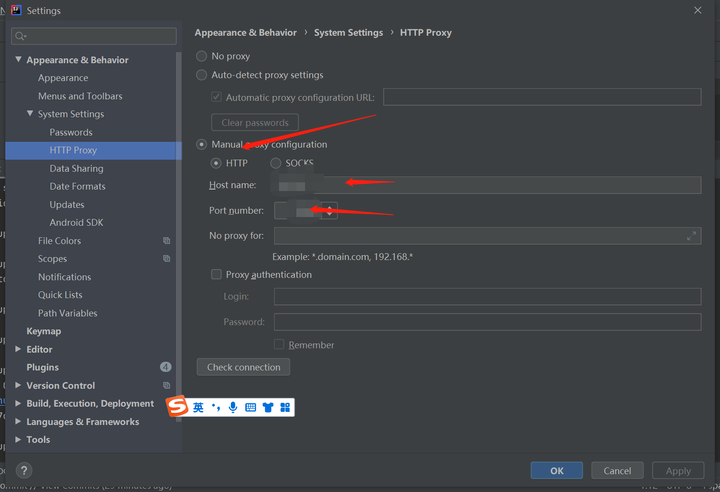
Task: Open Date Formats settings
Action: (78, 187)
